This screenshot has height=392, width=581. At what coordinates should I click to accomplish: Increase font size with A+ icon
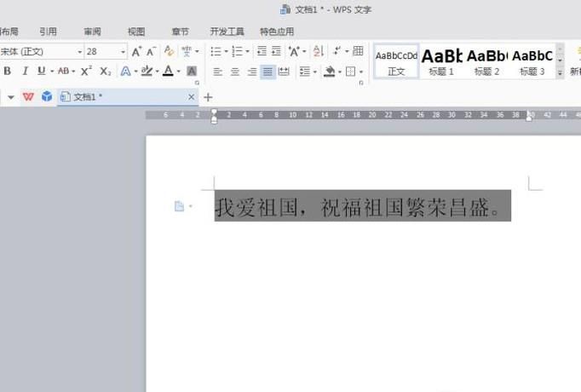[x=136, y=51]
